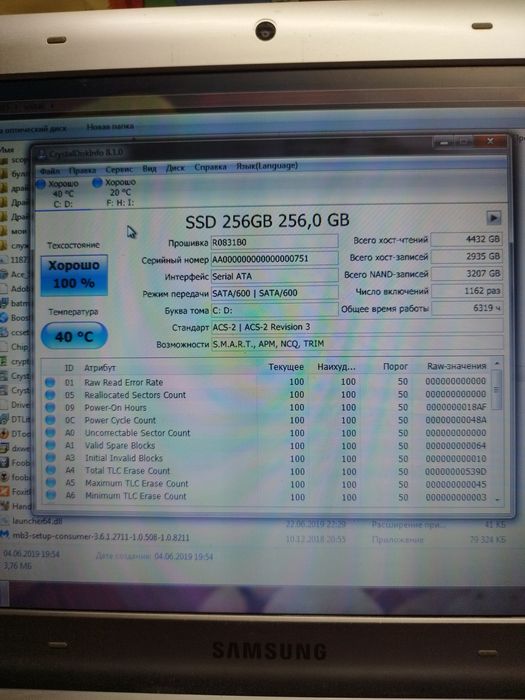525x700 pixels.
Task: Click the SMART table scrollbar down arrow
Action: (x=498, y=500)
